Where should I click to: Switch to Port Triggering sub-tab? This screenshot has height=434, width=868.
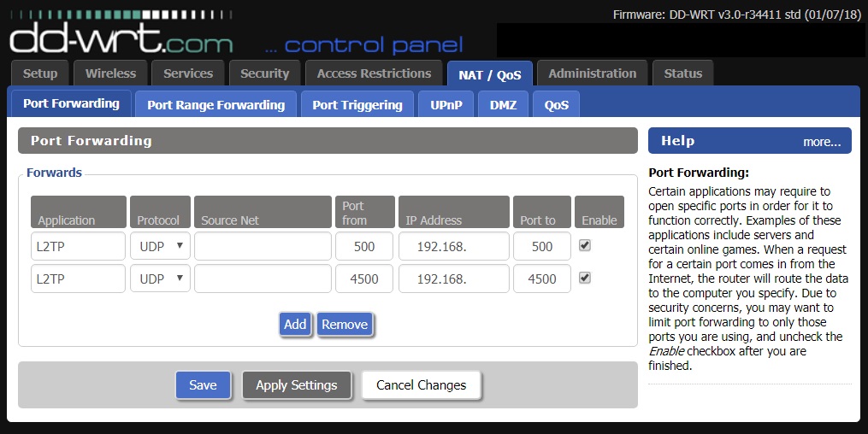pos(357,104)
